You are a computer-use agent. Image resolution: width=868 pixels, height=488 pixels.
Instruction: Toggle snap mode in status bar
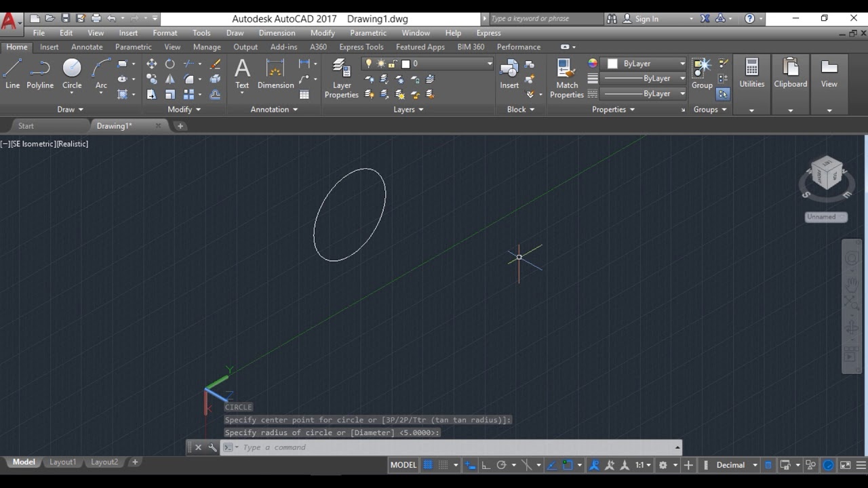point(443,465)
